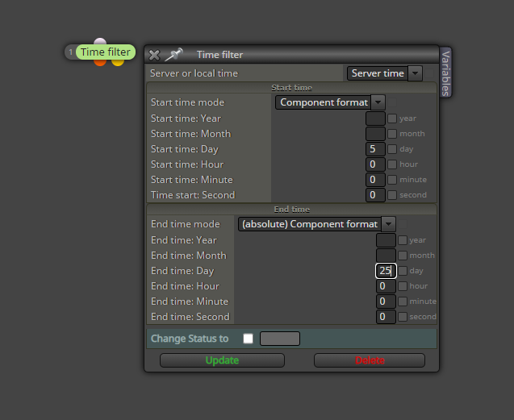Click the pink input dot above Time filter node
Viewport: 514px width, 420px height.
pyautogui.click(x=100, y=42)
